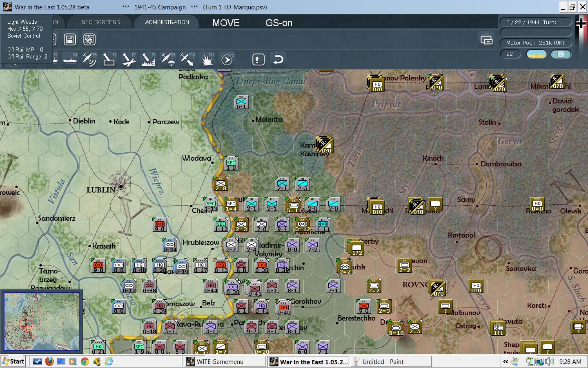Select the Soviet 8=20 unit
Screen dimensions: 588x368
(262, 348)
